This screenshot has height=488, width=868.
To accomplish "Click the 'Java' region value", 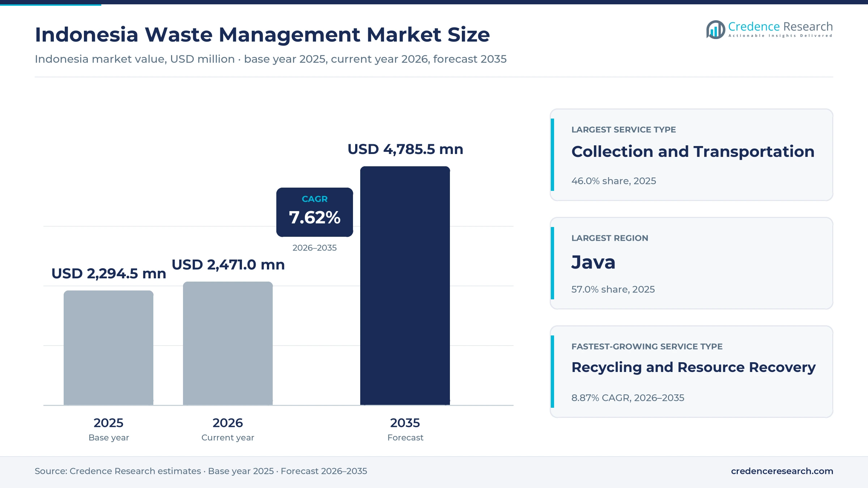I will click(x=593, y=262).
